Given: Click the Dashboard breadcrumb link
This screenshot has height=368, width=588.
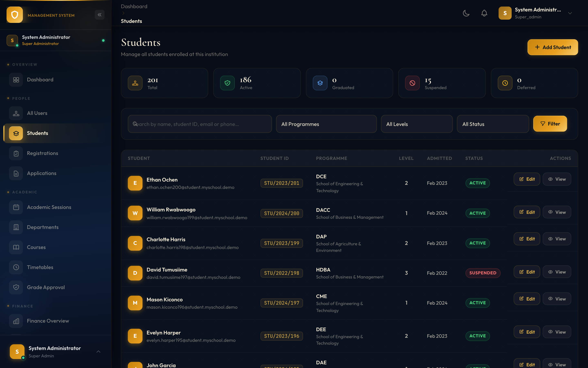Looking at the screenshot, I should 134,6.
